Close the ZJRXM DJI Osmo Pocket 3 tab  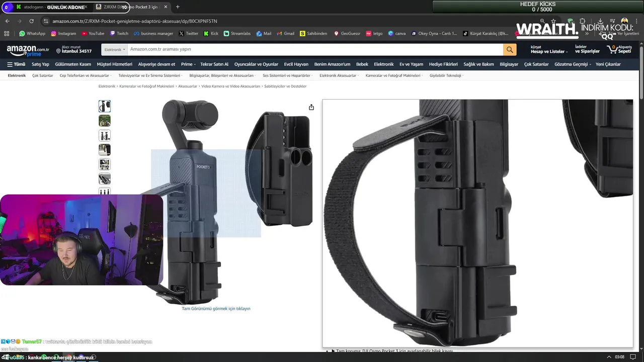166,7
